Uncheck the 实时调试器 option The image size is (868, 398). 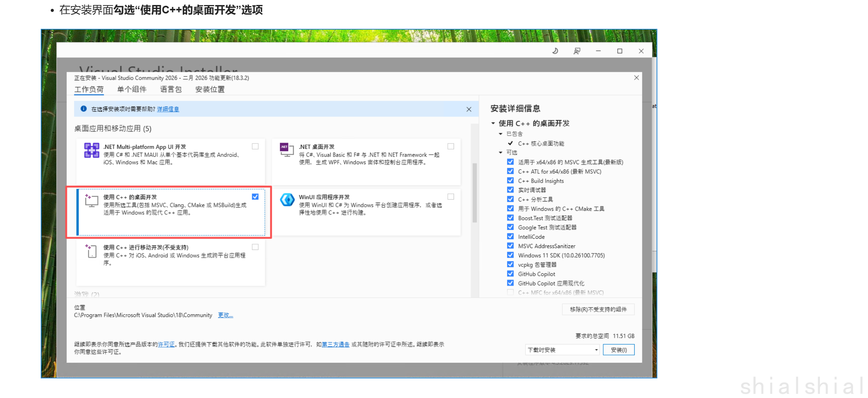click(x=510, y=190)
